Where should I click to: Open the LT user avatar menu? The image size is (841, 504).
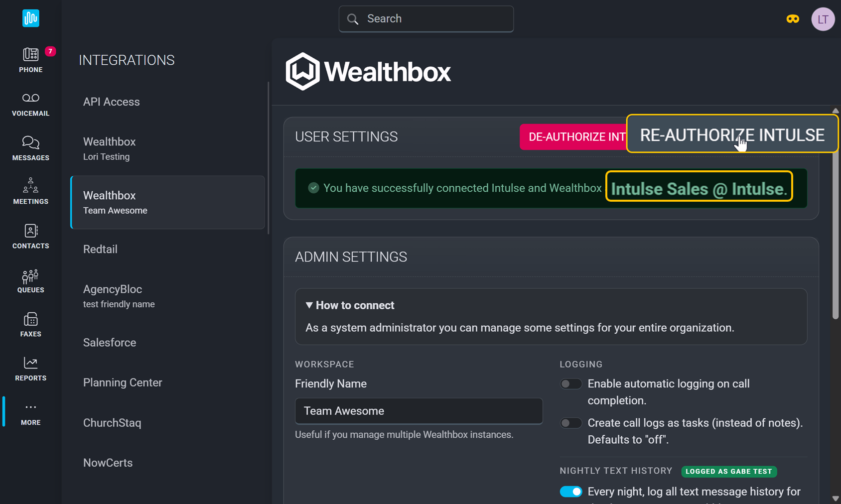tap(823, 19)
